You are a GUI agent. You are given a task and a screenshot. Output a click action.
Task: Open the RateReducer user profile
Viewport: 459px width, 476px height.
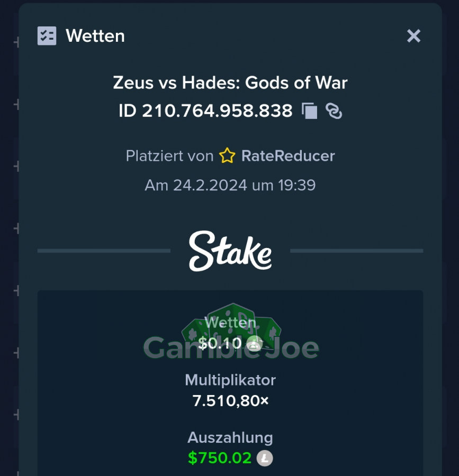click(288, 156)
